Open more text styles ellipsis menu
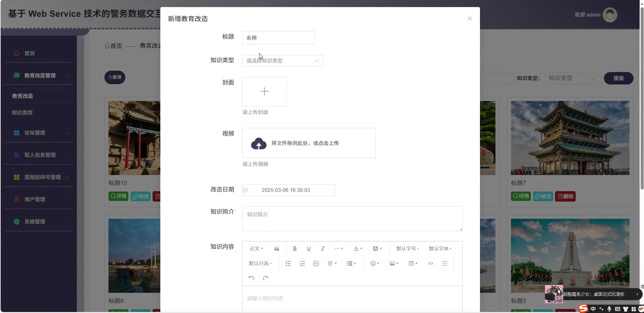The height and width of the screenshot is (313, 644). [x=339, y=249]
